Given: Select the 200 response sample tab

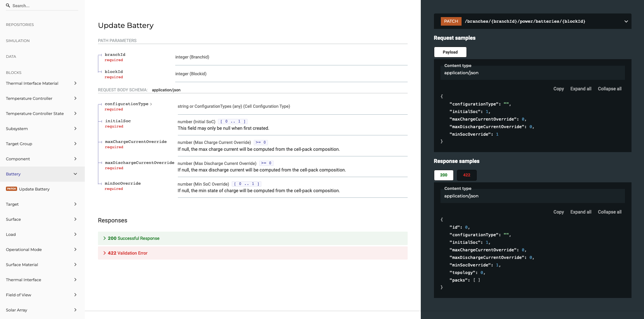Looking at the screenshot, I should 443,175.
